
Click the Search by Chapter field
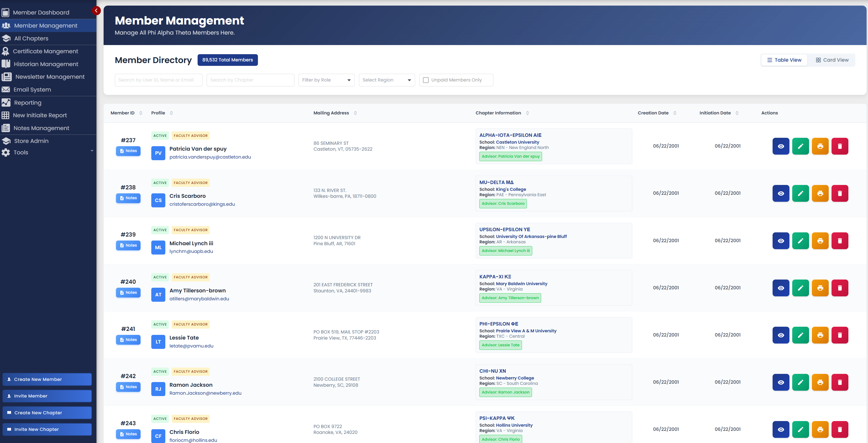250,80
